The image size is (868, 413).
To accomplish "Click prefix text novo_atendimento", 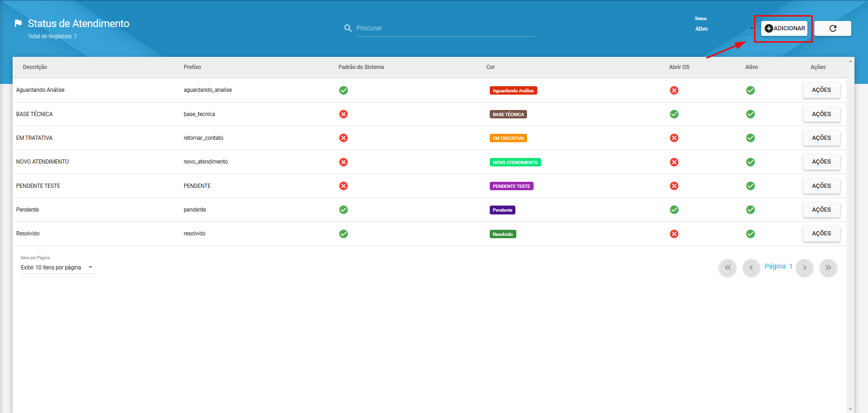I will [206, 162].
